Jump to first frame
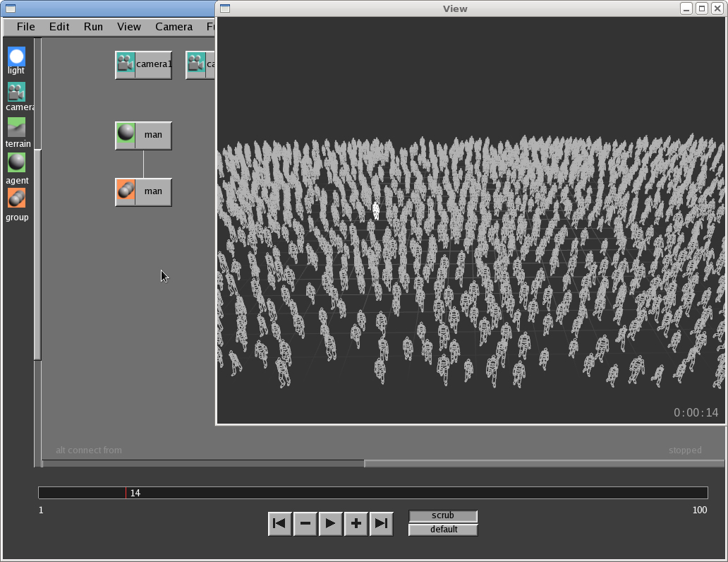This screenshot has height=562, width=728. 279,523
